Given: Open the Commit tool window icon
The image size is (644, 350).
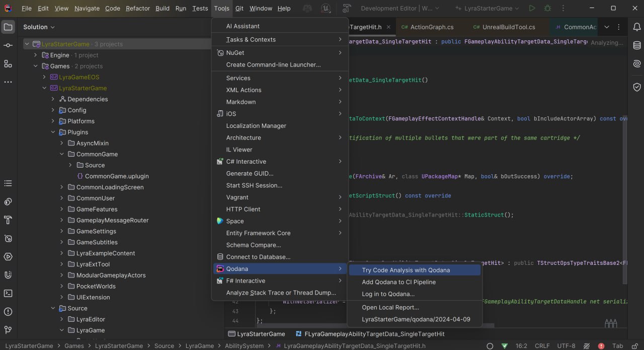Looking at the screenshot, I should pos(8,45).
